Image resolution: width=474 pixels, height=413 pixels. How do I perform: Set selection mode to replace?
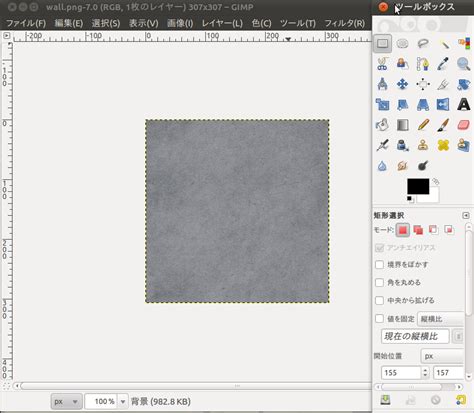click(x=403, y=230)
